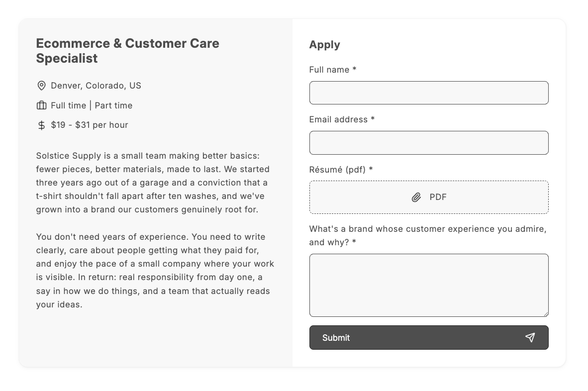Click the Full time | Part time text
Viewport: 588px width, 391px height.
click(92, 105)
